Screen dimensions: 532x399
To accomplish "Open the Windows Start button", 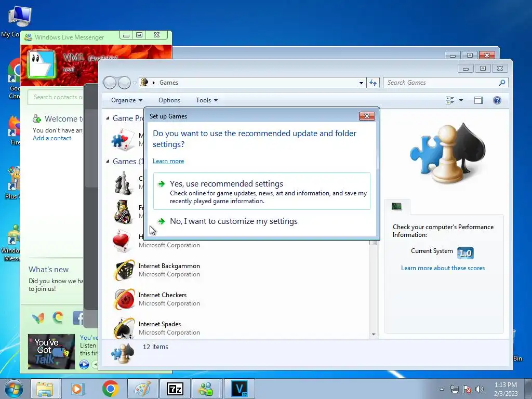I will click(x=14, y=389).
